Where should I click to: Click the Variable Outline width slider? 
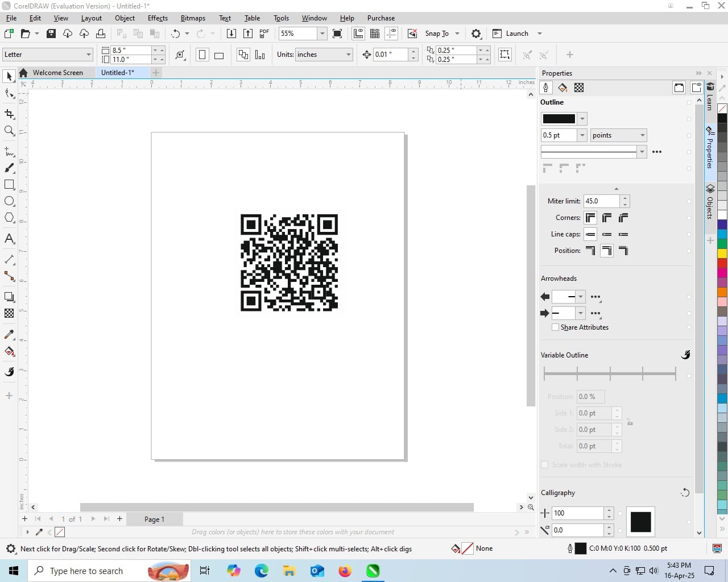coord(610,373)
